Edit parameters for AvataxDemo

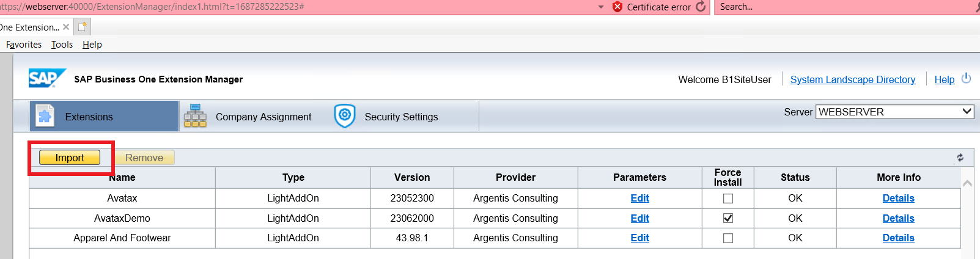[639, 218]
